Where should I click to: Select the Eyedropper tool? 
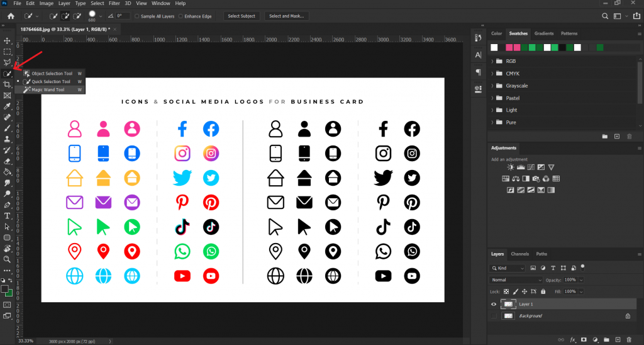[7, 106]
